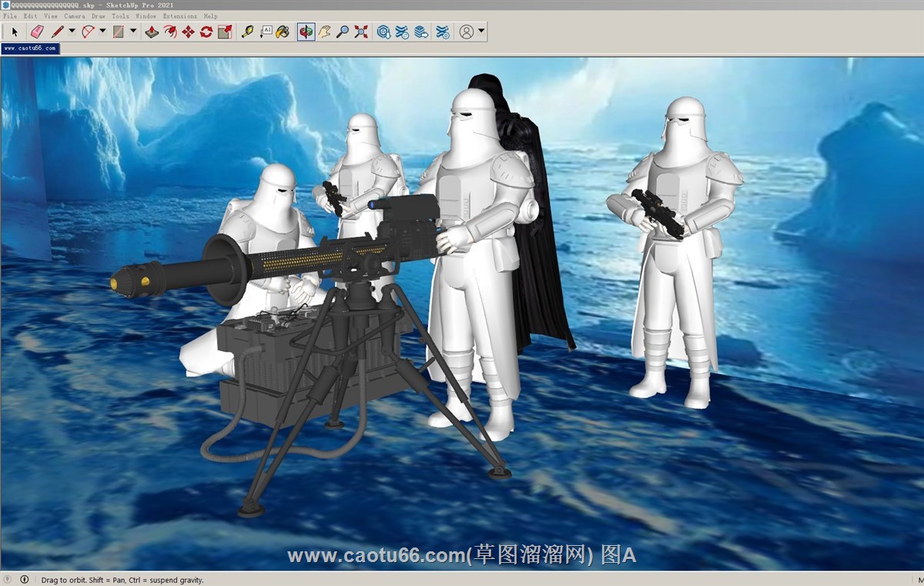The height and width of the screenshot is (586, 924).
Task: Select the Zoom Extents tool
Action: coord(361,32)
